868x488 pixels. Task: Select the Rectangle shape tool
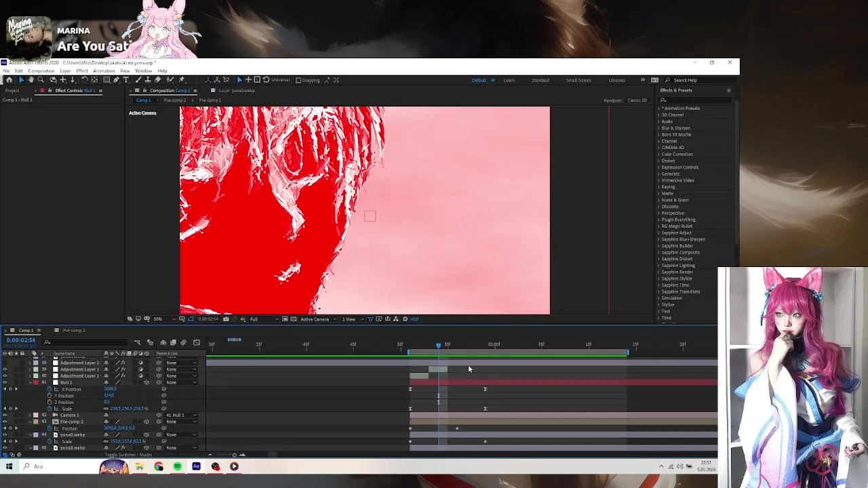click(x=106, y=80)
